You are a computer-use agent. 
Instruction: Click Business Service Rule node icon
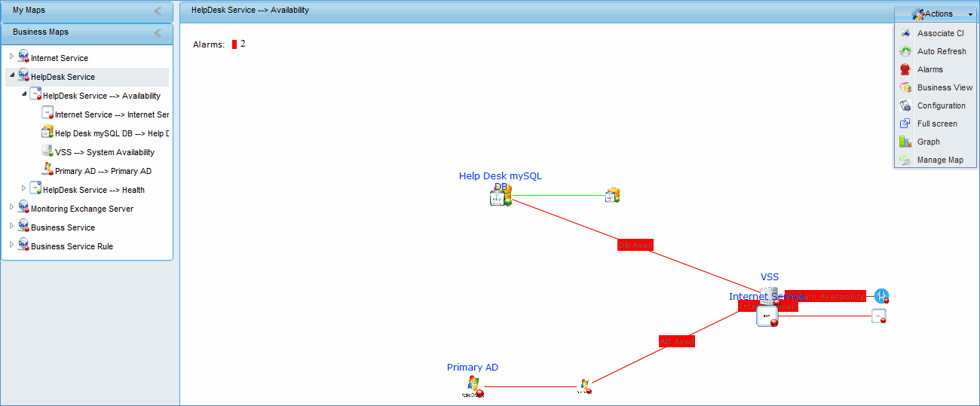coord(23,245)
